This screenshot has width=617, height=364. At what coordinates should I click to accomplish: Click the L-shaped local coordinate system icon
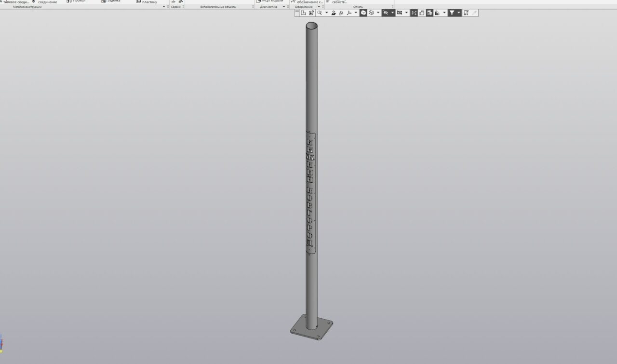click(303, 13)
